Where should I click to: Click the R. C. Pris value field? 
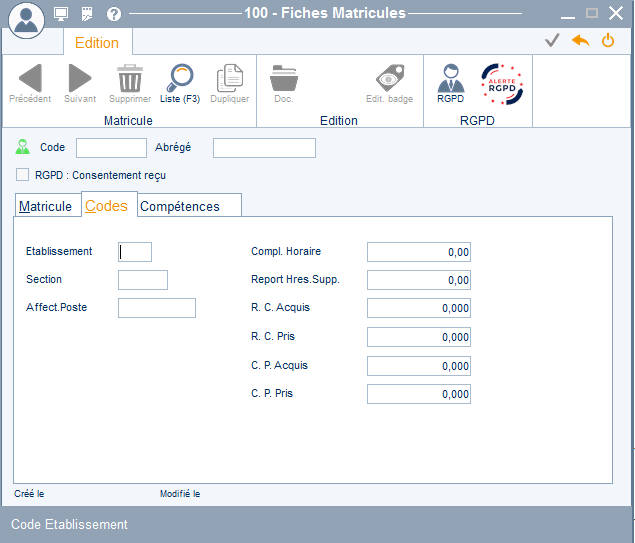pyautogui.click(x=419, y=337)
